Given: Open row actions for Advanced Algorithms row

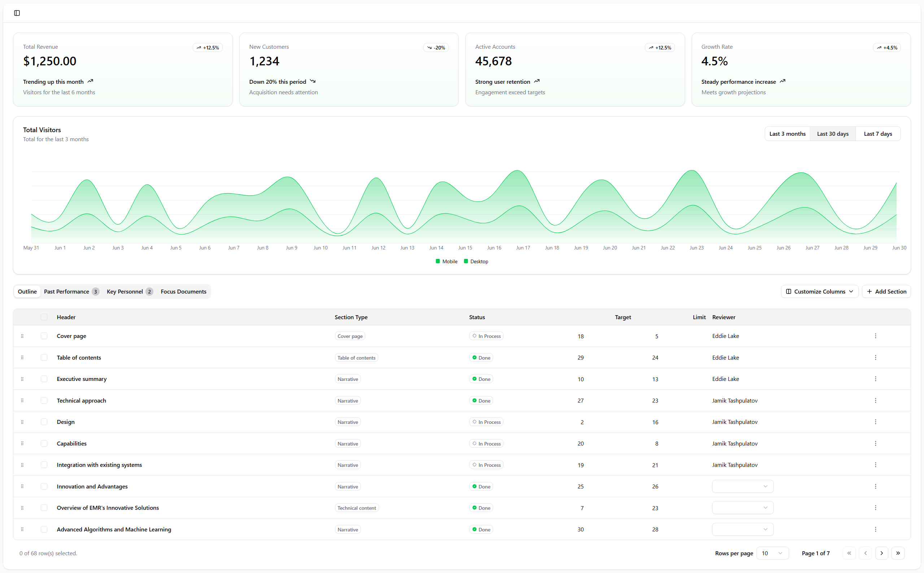Looking at the screenshot, I should tap(875, 529).
